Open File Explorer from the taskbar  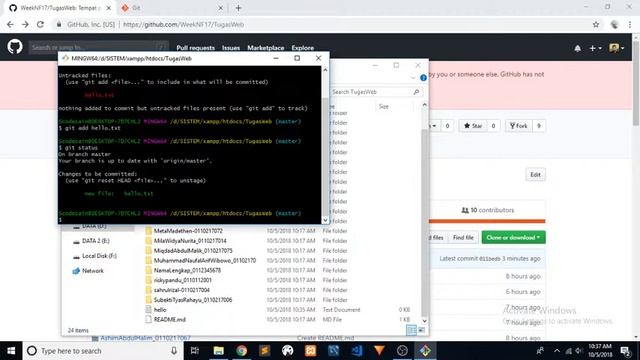click(219, 351)
